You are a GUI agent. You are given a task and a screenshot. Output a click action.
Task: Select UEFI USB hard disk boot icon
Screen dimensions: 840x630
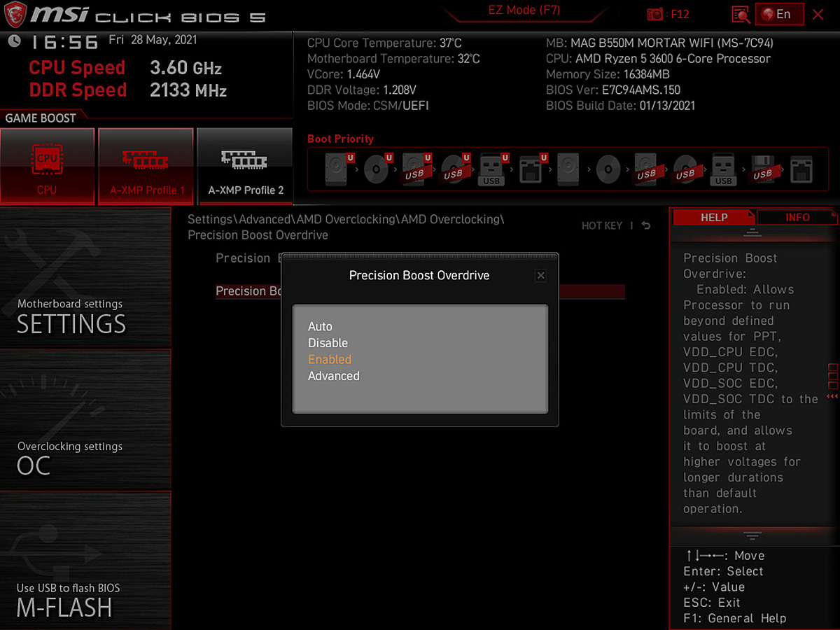tap(416, 169)
